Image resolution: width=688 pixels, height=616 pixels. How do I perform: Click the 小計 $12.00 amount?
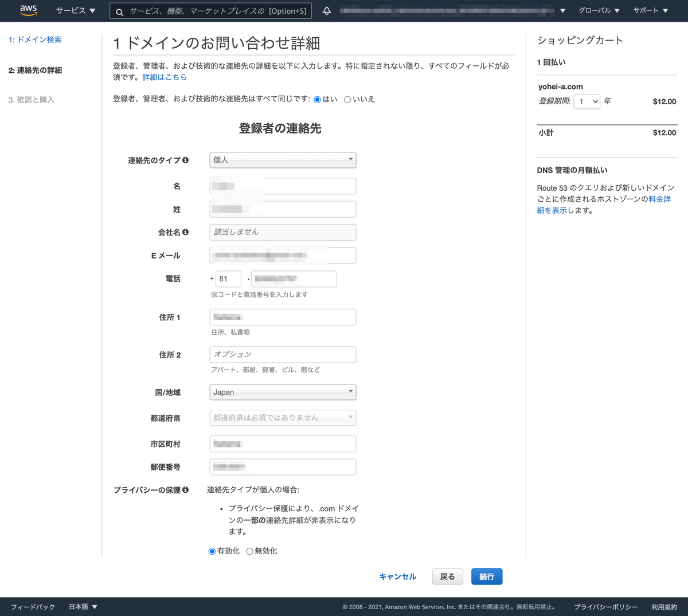[664, 132]
